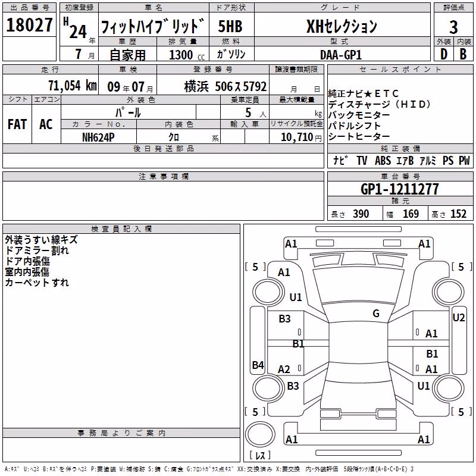Select the 評価点 header
This screenshot has width=476, height=476.
click(x=453, y=7)
